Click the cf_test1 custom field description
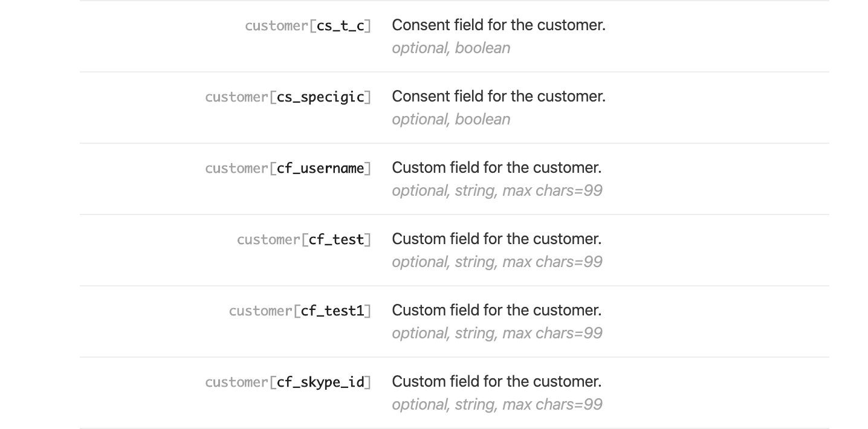The width and height of the screenshot is (868, 429). [497, 311]
